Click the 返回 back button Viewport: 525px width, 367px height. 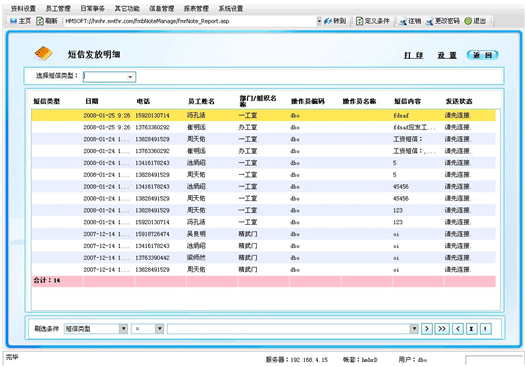click(x=482, y=55)
